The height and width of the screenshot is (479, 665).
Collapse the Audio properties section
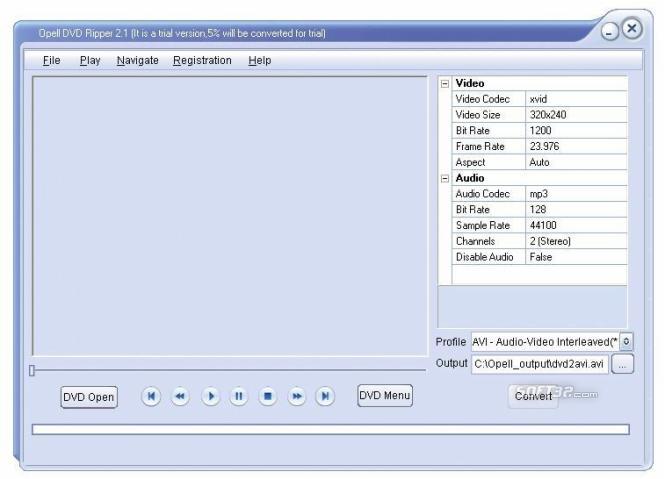coord(445,179)
